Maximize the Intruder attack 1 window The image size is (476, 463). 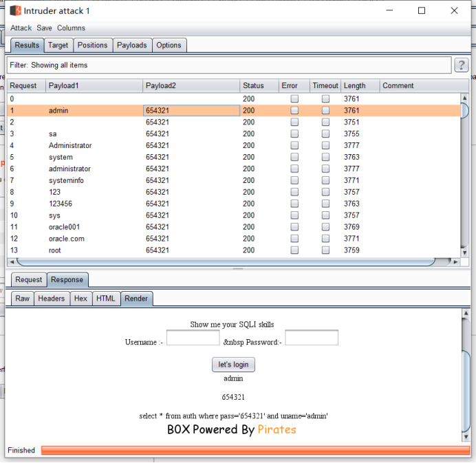(x=422, y=10)
